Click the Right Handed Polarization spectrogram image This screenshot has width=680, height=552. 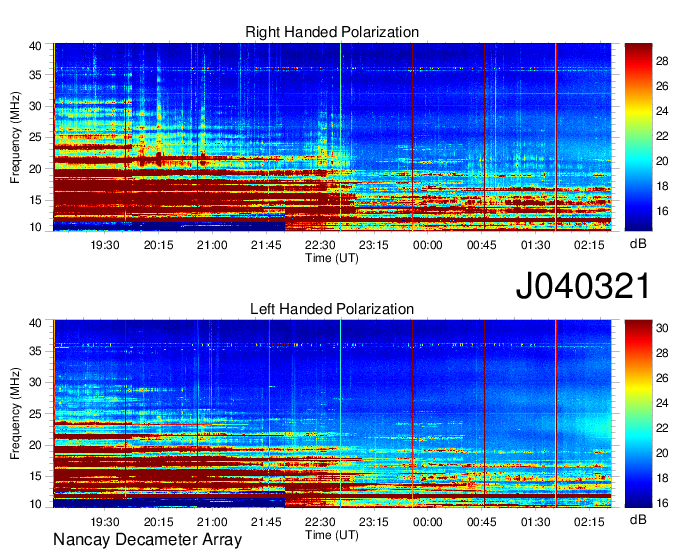[332, 137]
